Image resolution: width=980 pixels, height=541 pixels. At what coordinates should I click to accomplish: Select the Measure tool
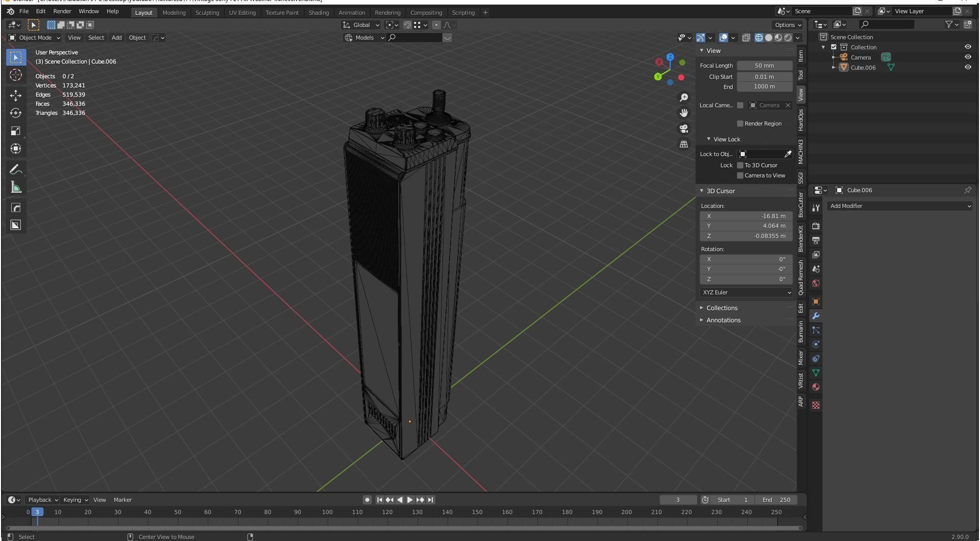tap(16, 188)
